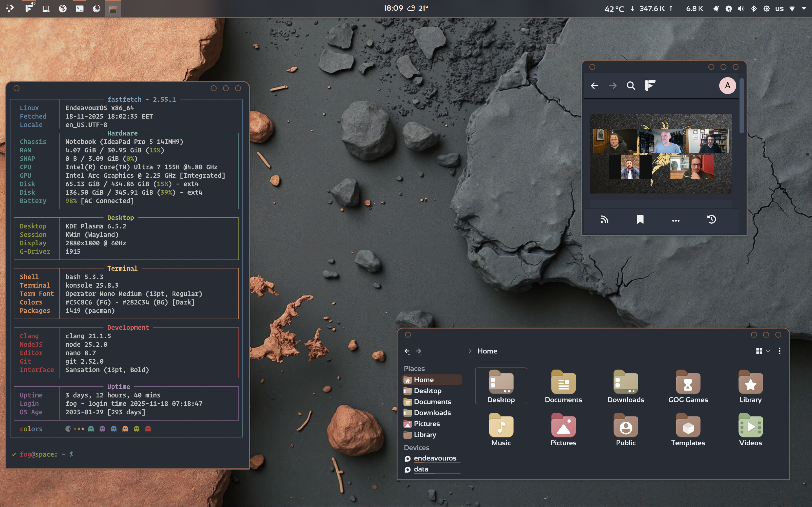812x507 pixels.
Task: Click the Floatplane logo icon in browser toolbar
Action: coord(650,86)
